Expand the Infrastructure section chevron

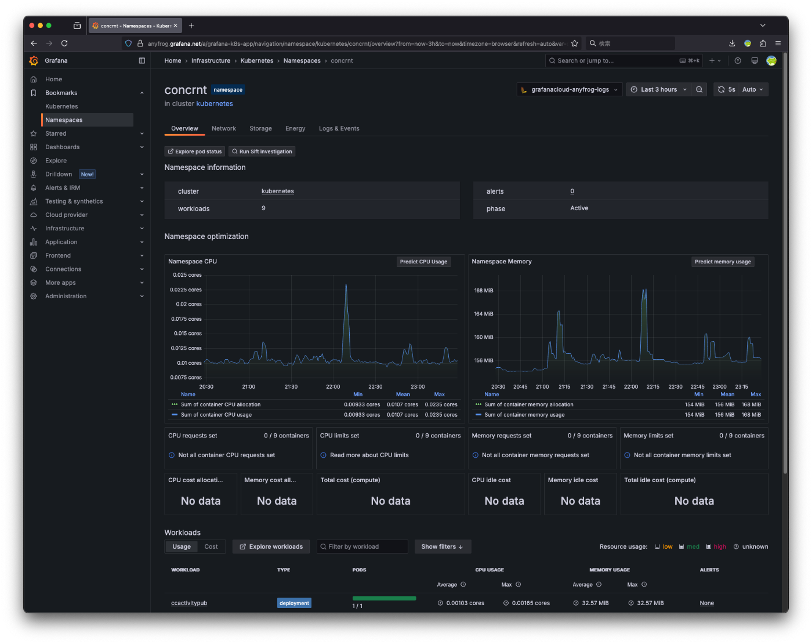(x=142, y=229)
